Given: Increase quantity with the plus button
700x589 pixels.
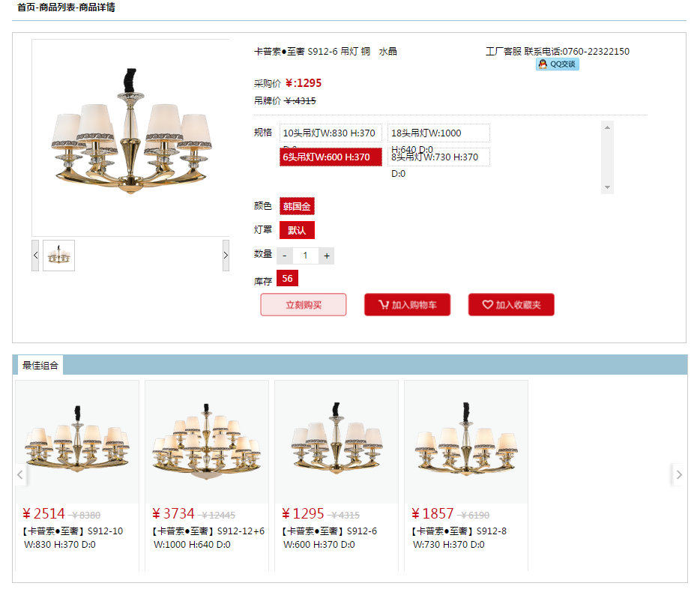Looking at the screenshot, I should tap(327, 256).
